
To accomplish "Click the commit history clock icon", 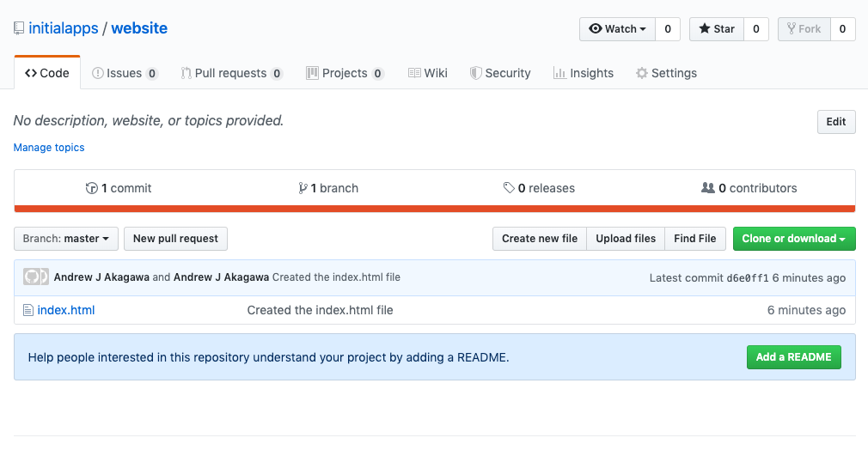I will coord(91,188).
